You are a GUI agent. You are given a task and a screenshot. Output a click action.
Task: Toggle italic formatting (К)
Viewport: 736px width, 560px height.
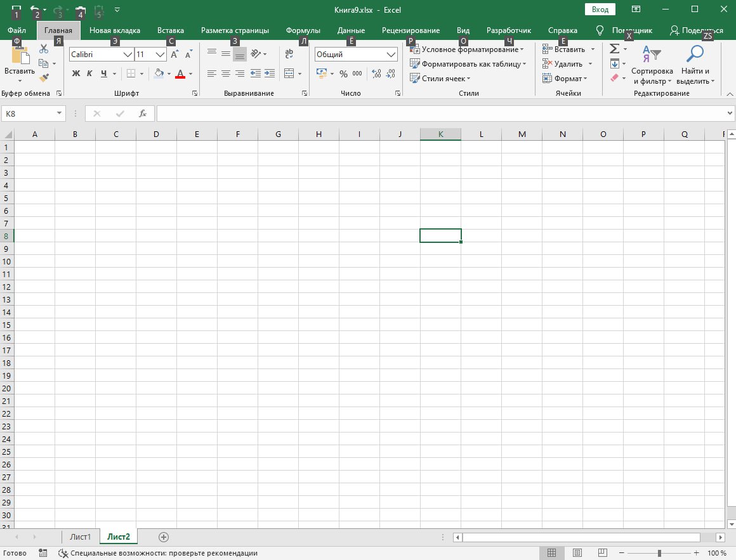89,74
